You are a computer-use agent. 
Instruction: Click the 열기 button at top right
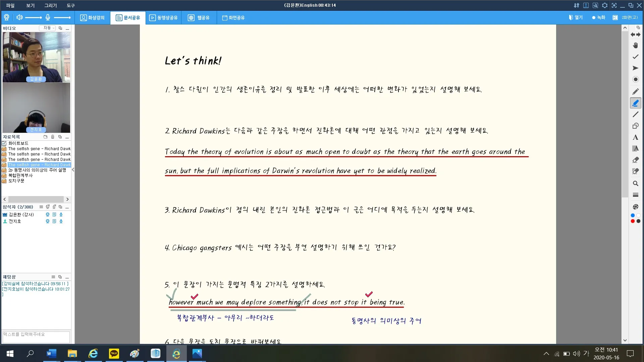coord(576,17)
